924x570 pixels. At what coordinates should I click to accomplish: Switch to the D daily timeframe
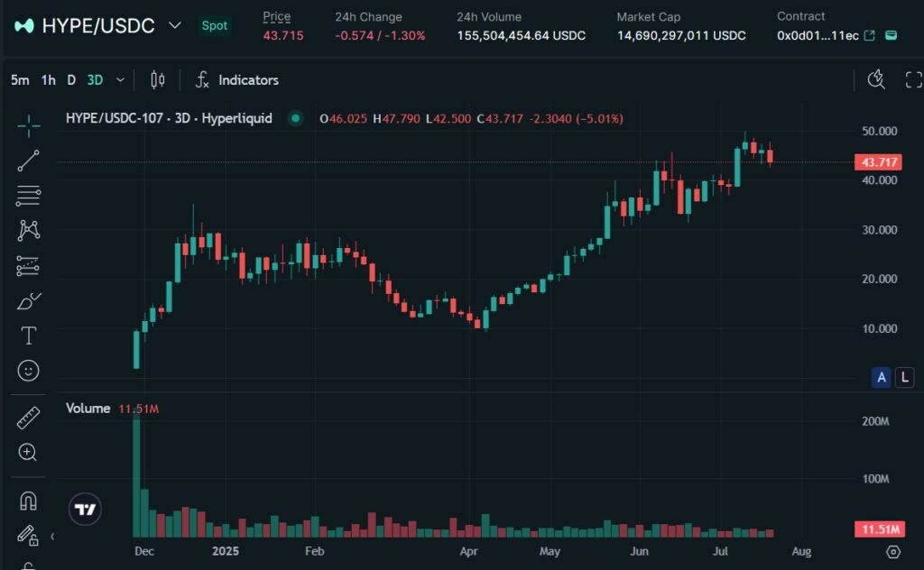point(71,79)
